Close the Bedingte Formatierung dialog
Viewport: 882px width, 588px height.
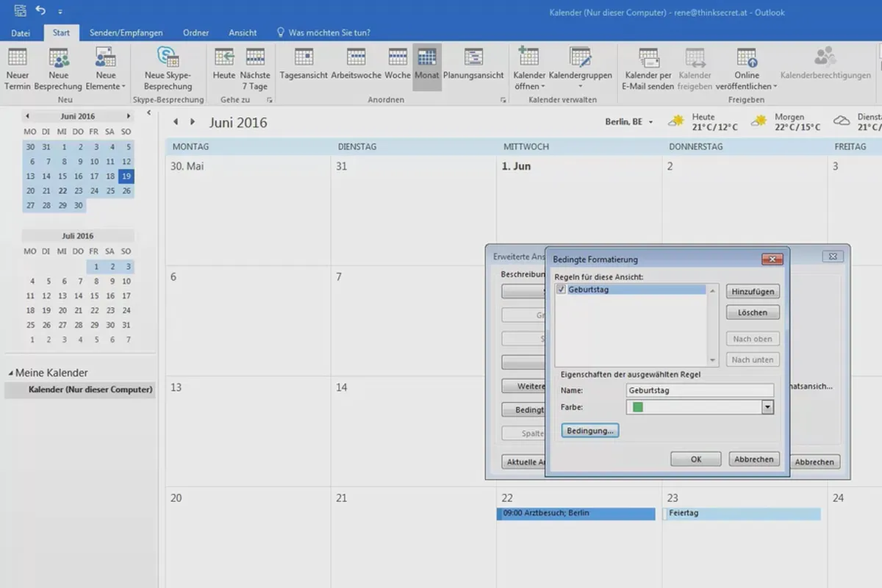[x=772, y=259]
